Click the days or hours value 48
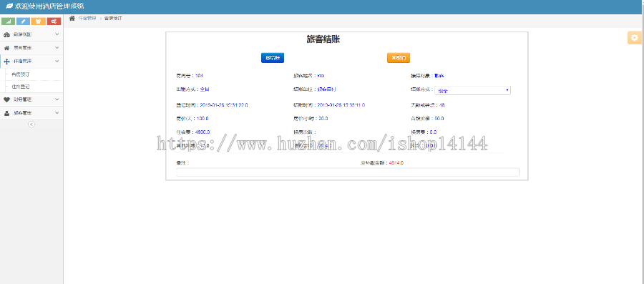Screen dimensions: 644x284 (x=442, y=105)
